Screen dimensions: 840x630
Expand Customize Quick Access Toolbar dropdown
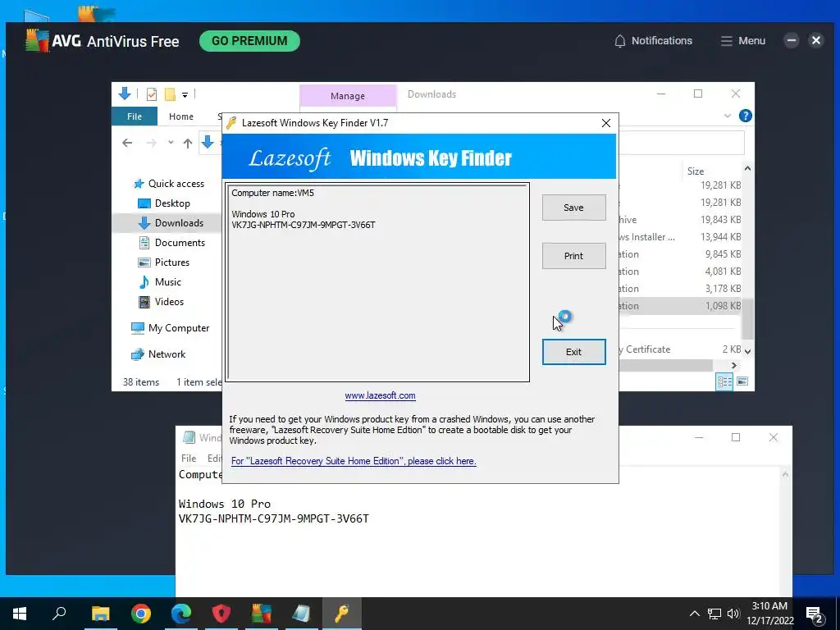pyautogui.click(x=185, y=95)
